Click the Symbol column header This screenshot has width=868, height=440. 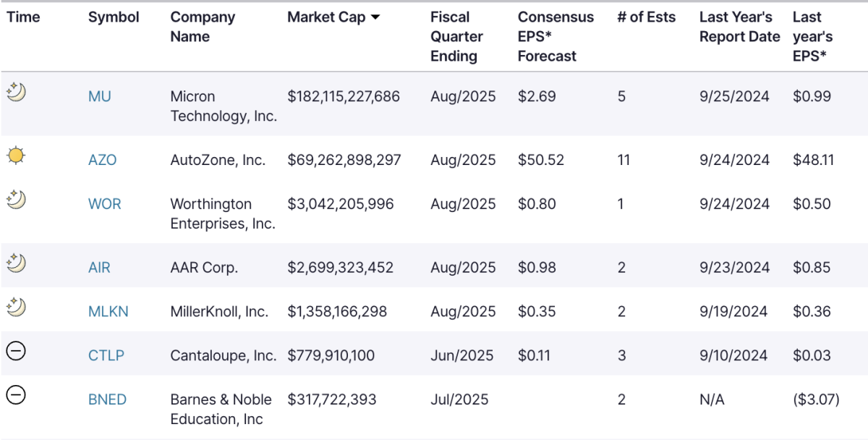(114, 17)
